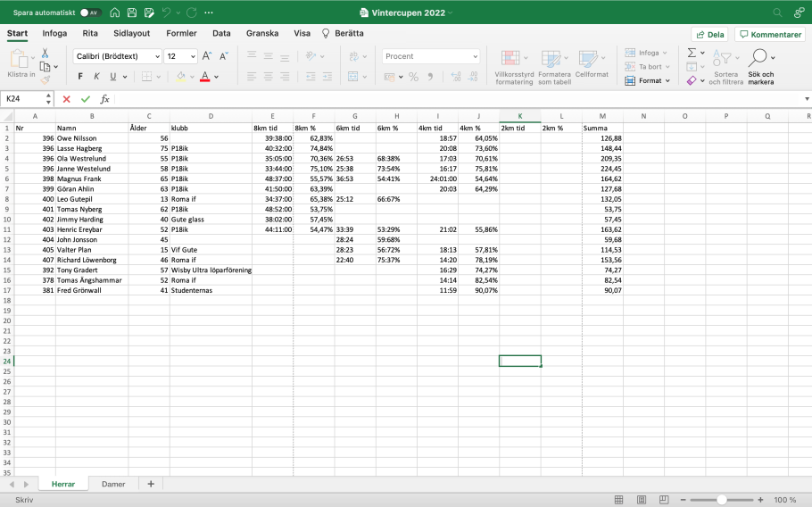The width and height of the screenshot is (812, 507).
Task: Click the Dela share button
Action: (x=709, y=34)
